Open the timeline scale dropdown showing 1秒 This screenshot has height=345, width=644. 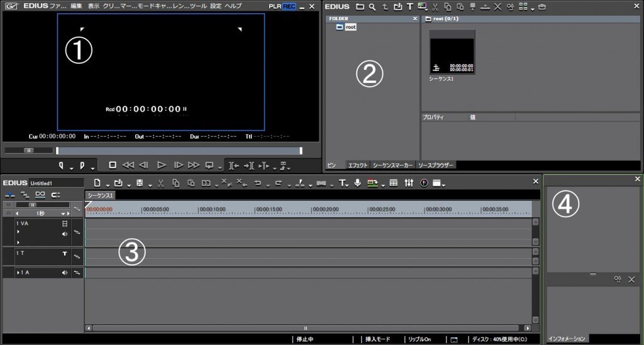click(64, 214)
